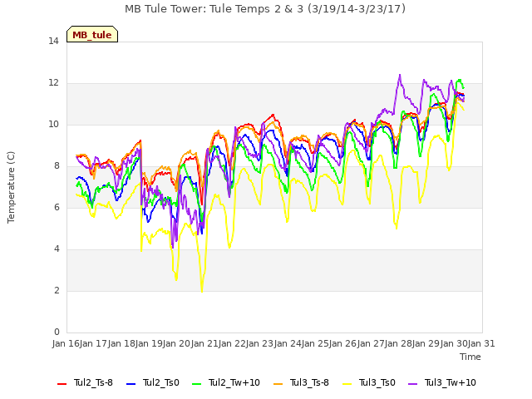Click the Jan 26 x-axis tick label
This screenshot has height=399, width=532.
click(x=343, y=343)
